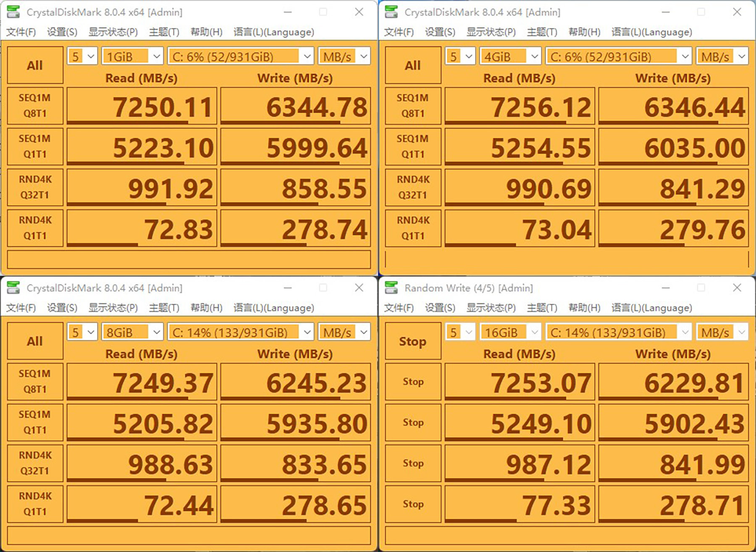The image size is (756, 552).
Task: Open the drive selector in the 4GiB window
Action: (x=619, y=56)
